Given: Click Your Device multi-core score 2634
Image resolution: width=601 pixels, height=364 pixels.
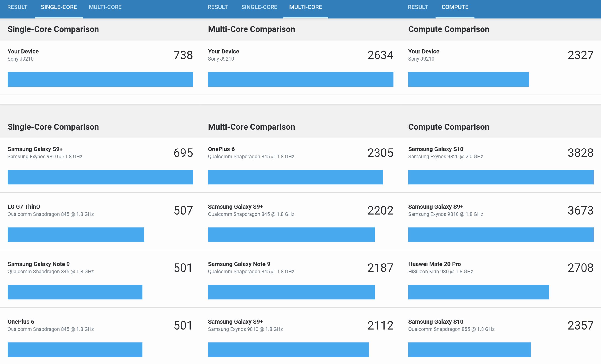Looking at the screenshot, I should point(380,55).
